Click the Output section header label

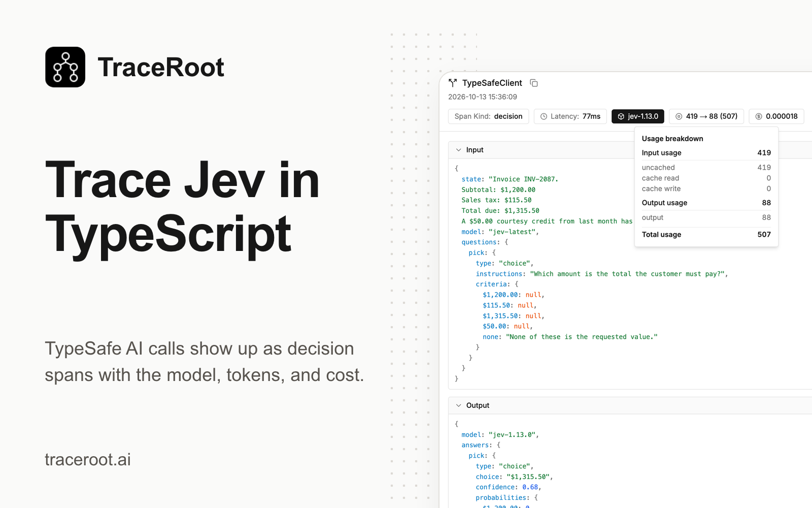pyautogui.click(x=478, y=405)
